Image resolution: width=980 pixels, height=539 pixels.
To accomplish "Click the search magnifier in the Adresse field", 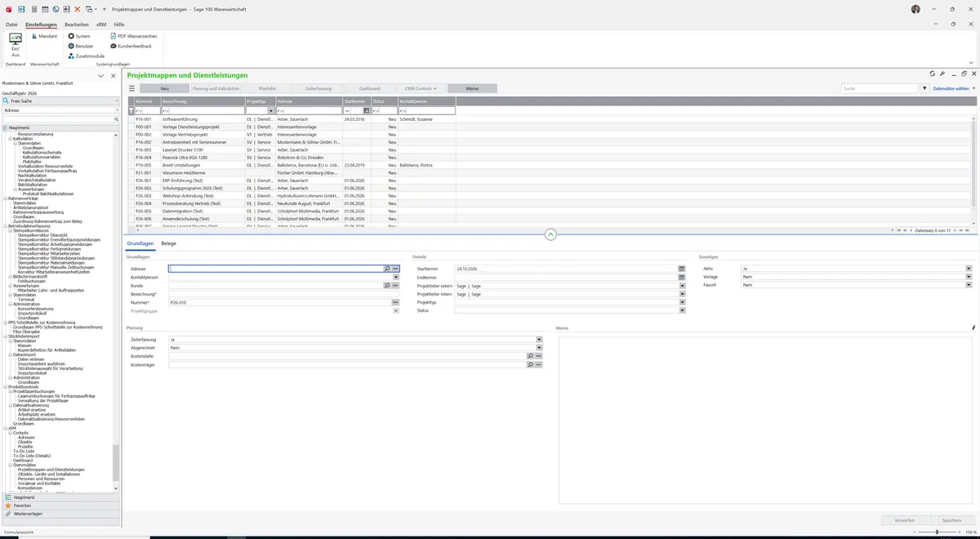I will point(387,268).
